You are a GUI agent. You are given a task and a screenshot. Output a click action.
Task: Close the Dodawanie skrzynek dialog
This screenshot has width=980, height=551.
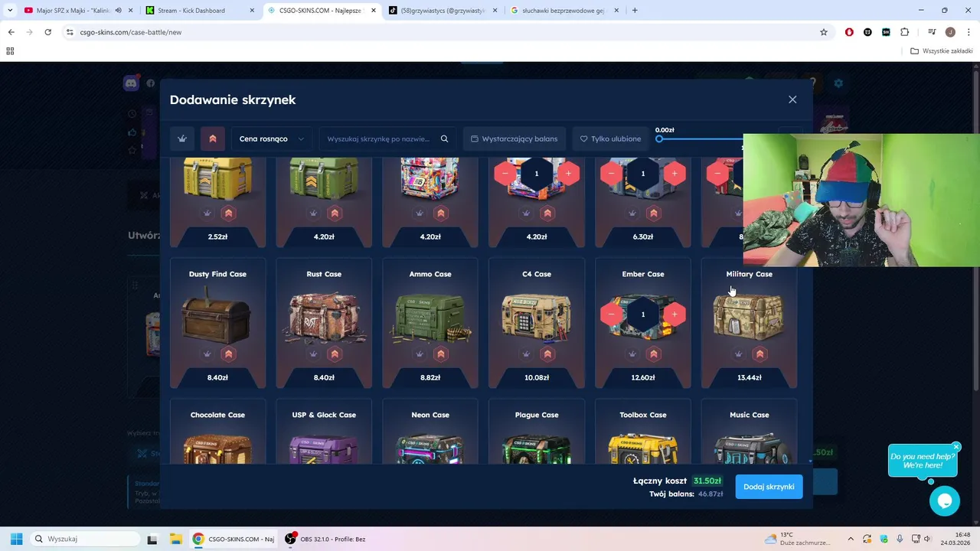click(x=792, y=99)
